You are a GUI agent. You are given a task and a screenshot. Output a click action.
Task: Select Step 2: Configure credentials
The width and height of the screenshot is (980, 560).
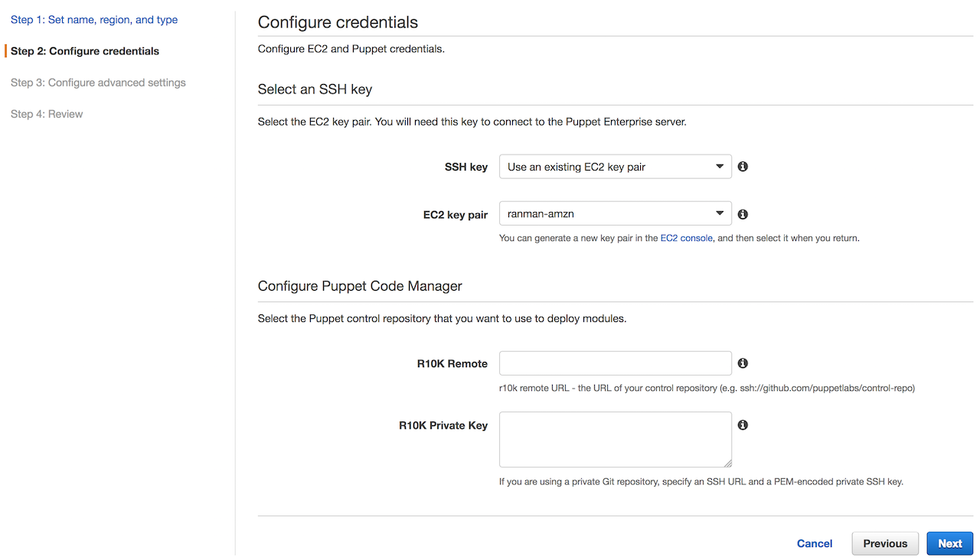pyautogui.click(x=85, y=51)
